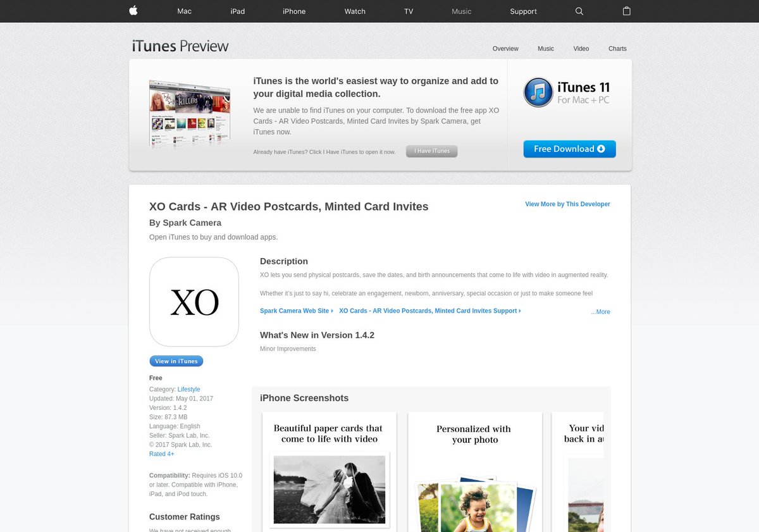Click the iTunes 11 music note logo
Screen dimensions: 759x532
(538, 92)
